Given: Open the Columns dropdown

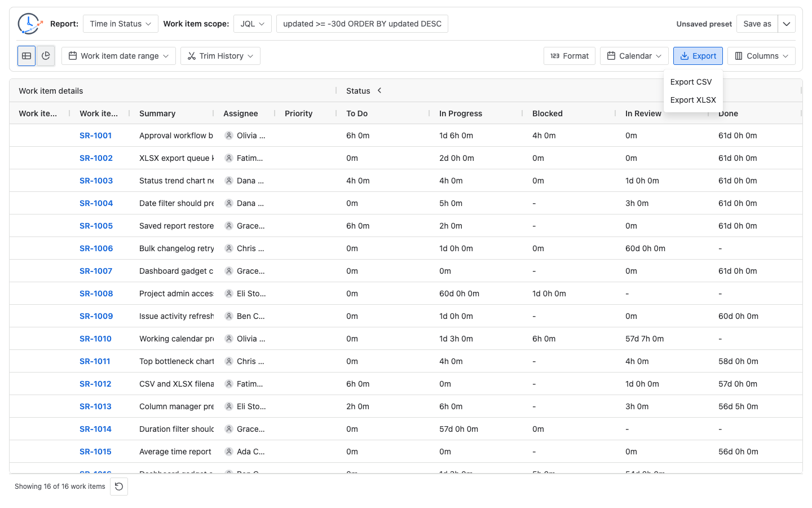Looking at the screenshot, I should click(x=762, y=56).
